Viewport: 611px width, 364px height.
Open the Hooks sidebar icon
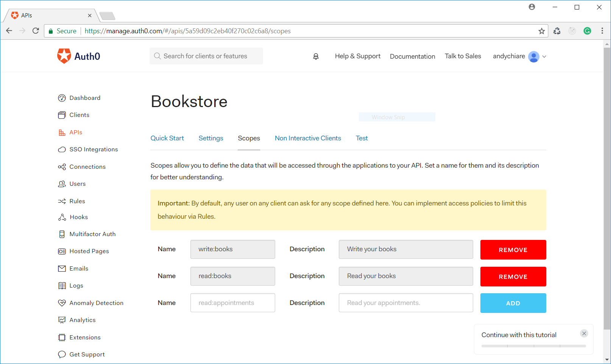coord(62,217)
